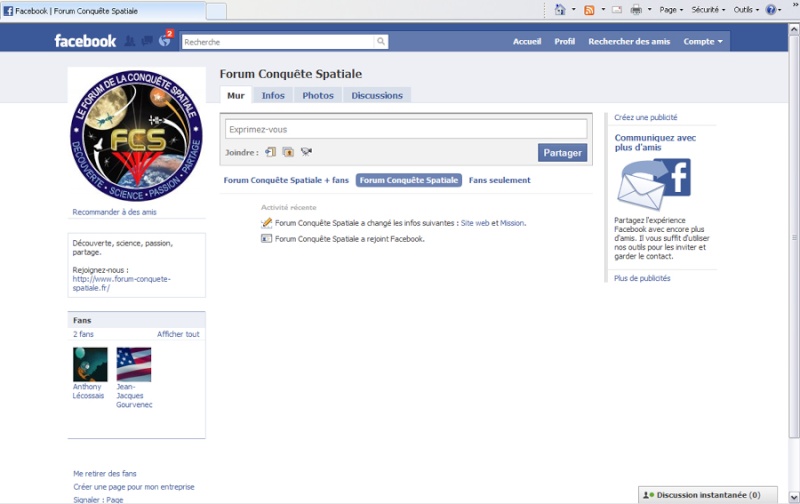
Task: Click 'Afficher tout' in Fans box
Action: [178, 334]
